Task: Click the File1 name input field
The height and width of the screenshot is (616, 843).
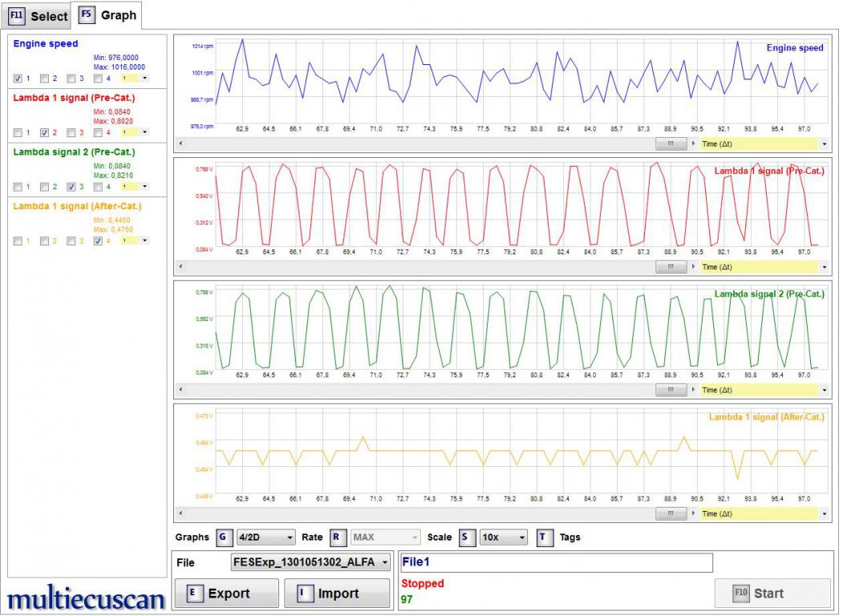Action: click(x=555, y=563)
